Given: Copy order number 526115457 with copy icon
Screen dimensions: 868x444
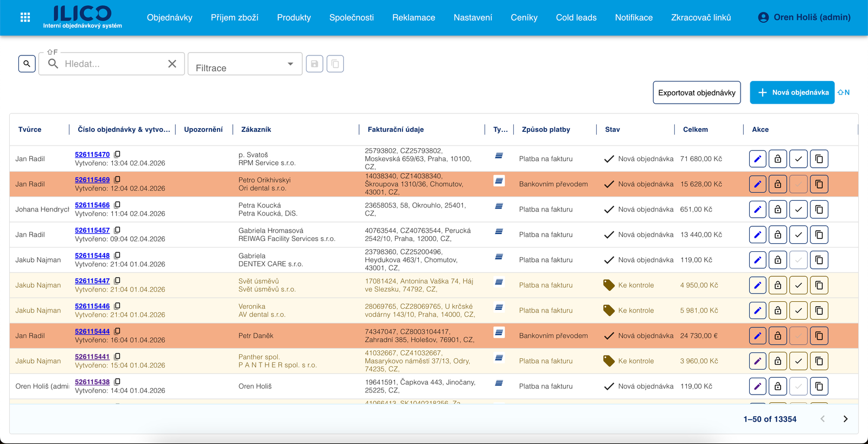Looking at the screenshot, I should pos(117,230).
